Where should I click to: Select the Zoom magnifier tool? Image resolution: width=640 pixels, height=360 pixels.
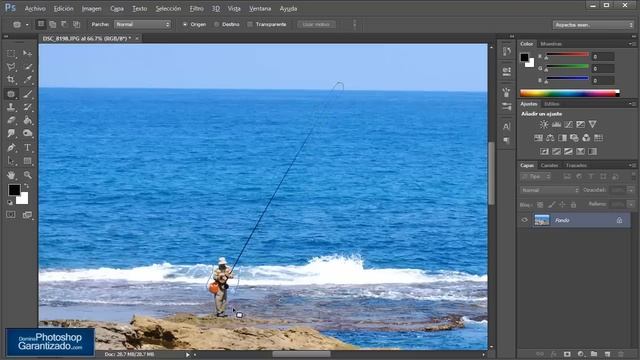tap(27, 175)
